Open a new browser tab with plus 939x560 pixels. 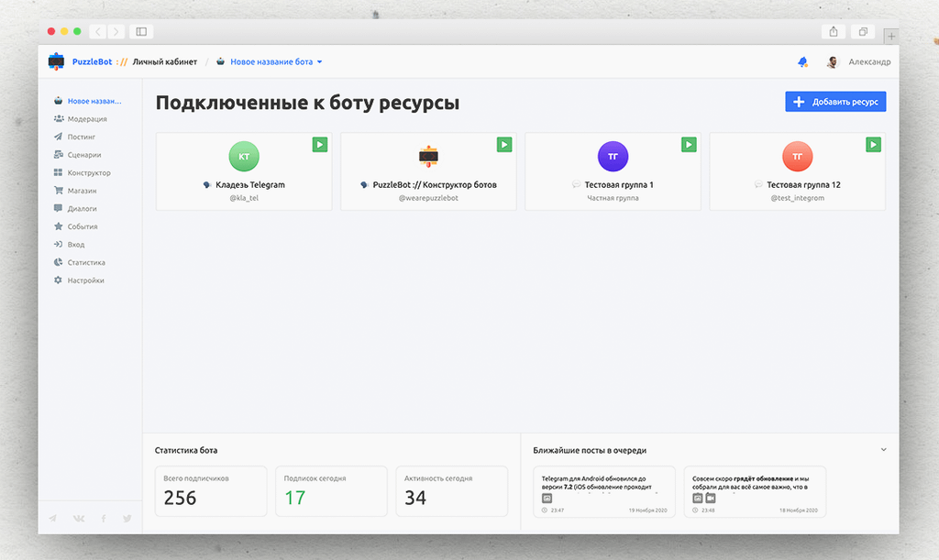coord(891,37)
